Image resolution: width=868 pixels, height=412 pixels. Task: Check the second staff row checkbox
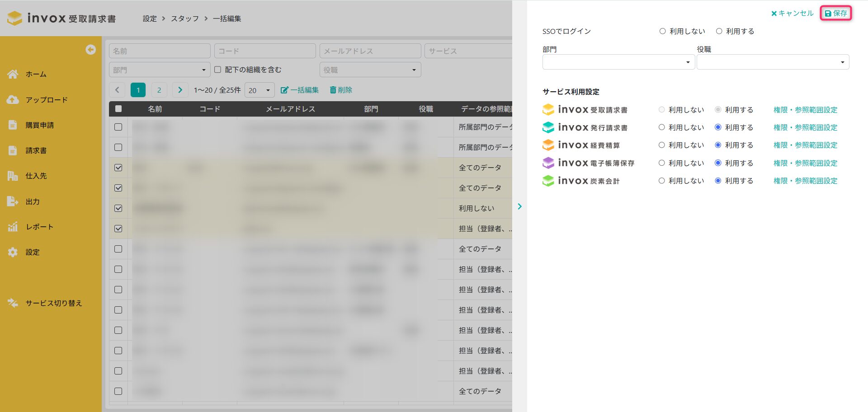[118, 147]
